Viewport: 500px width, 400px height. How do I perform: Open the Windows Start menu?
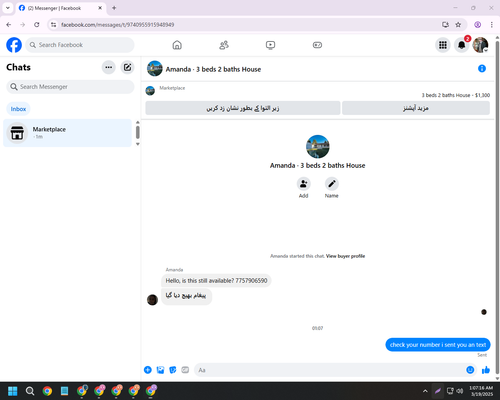tap(13, 391)
